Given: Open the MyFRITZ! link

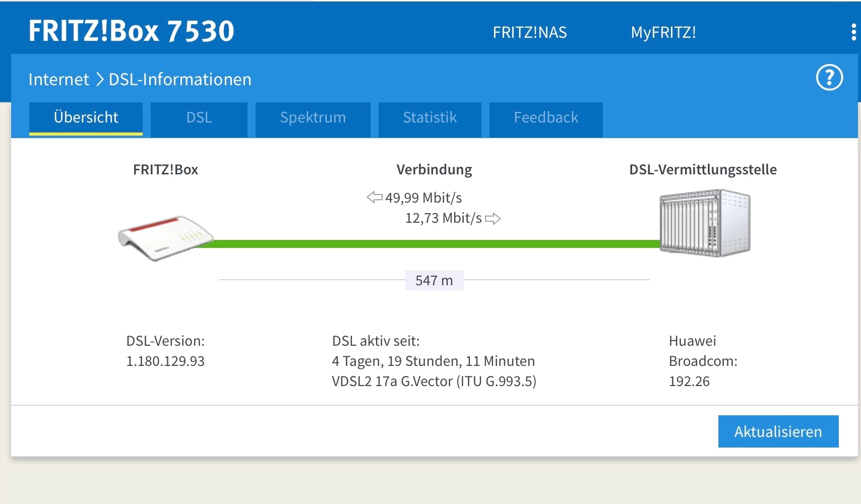Looking at the screenshot, I should tap(663, 33).
